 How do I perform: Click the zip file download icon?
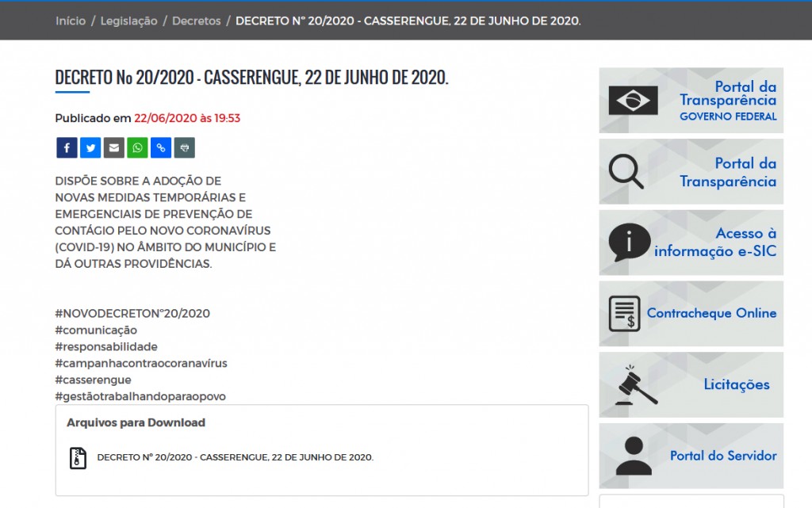coord(78,458)
